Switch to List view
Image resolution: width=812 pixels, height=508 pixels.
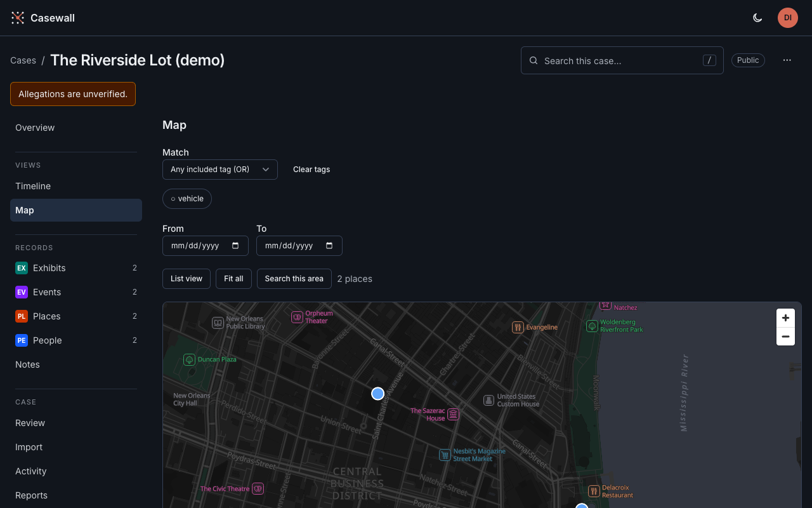(187, 279)
